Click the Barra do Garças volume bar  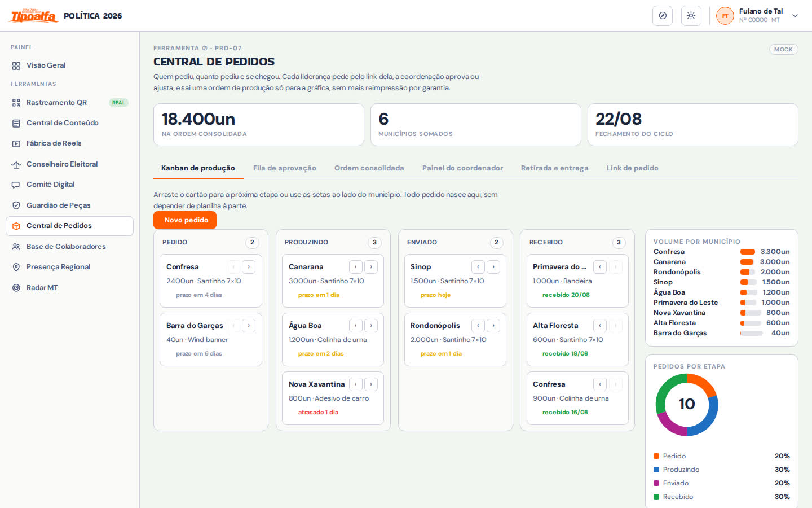(x=751, y=333)
